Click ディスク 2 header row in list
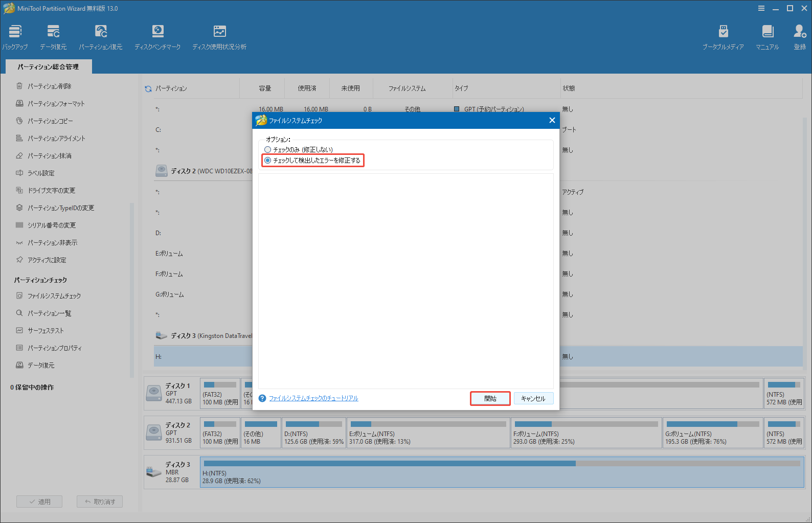Image resolution: width=812 pixels, height=523 pixels. pos(204,171)
